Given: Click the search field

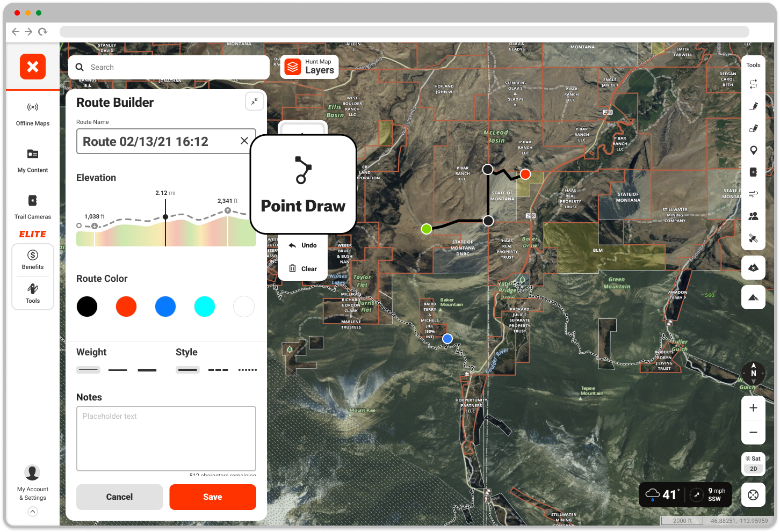Looking at the screenshot, I should point(169,67).
